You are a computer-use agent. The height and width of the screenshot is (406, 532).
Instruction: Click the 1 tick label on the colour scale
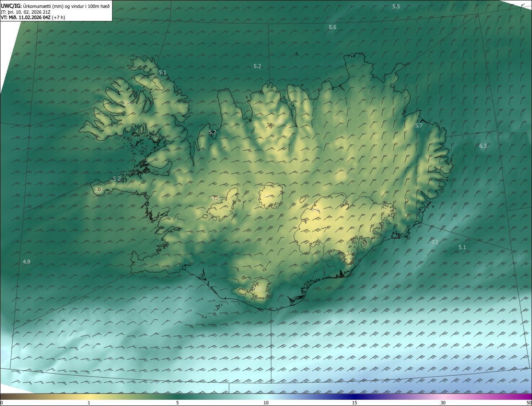tap(89, 403)
